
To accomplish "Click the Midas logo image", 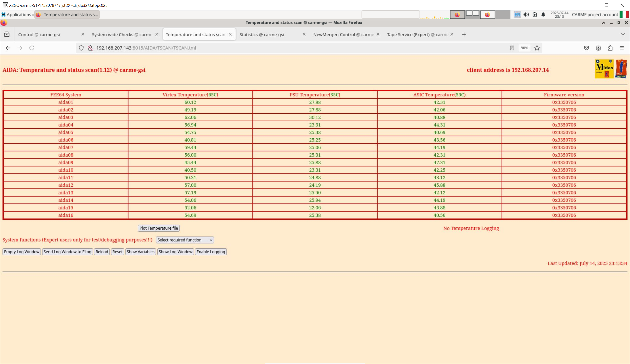I will [604, 69].
